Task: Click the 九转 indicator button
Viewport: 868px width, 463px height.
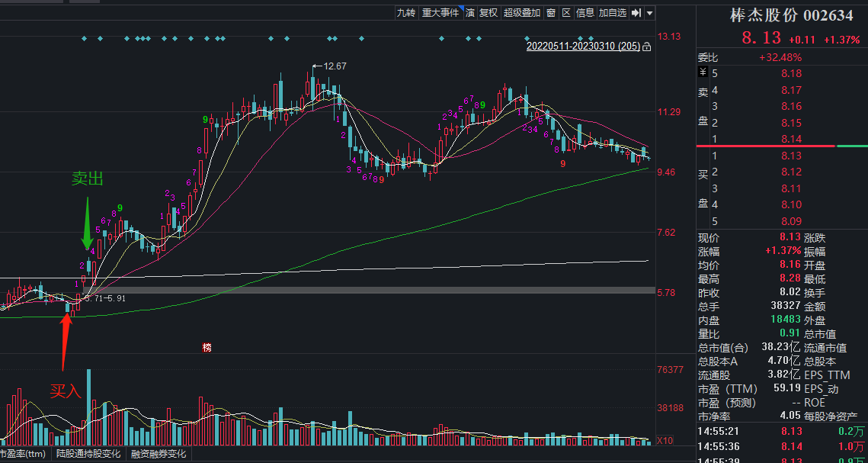Action: (x=406, y=13)
